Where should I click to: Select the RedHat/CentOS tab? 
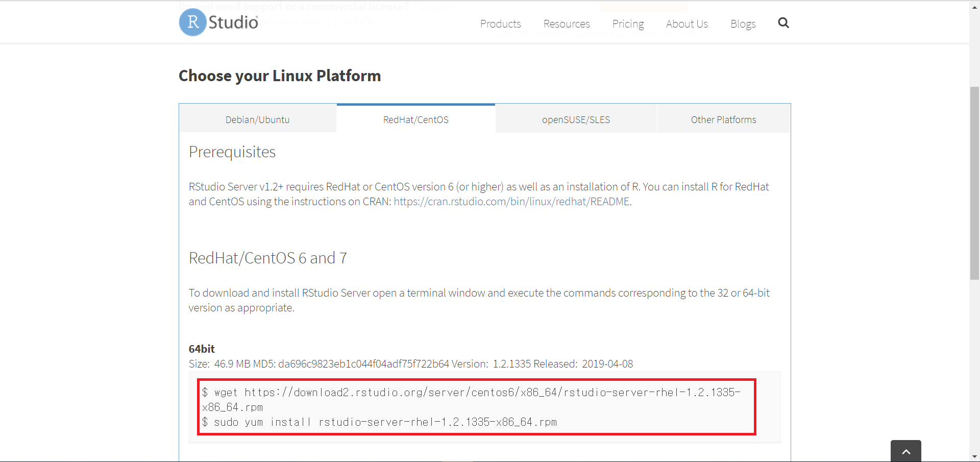tap(416, 119)
